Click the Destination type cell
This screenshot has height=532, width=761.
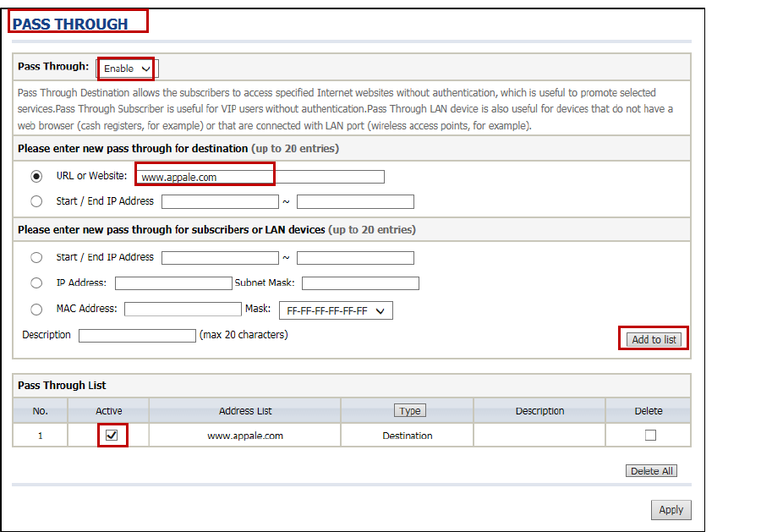coord(408,436)
